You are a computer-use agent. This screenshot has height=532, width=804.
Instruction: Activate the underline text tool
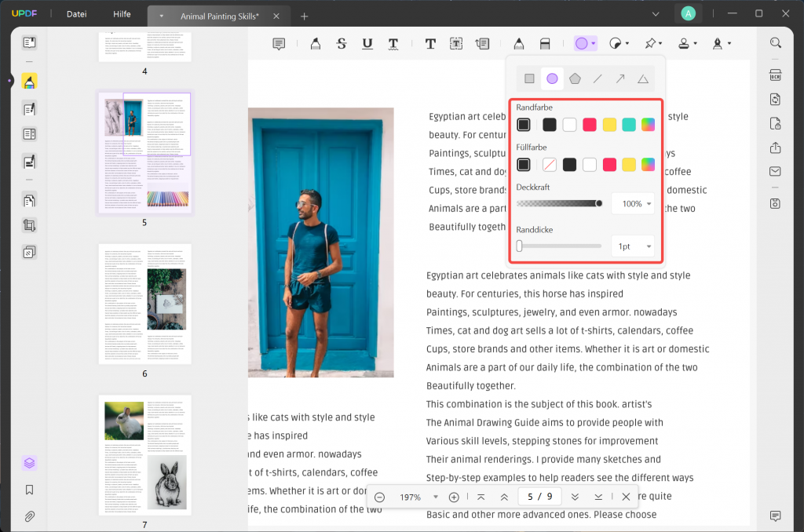(367, 44)
